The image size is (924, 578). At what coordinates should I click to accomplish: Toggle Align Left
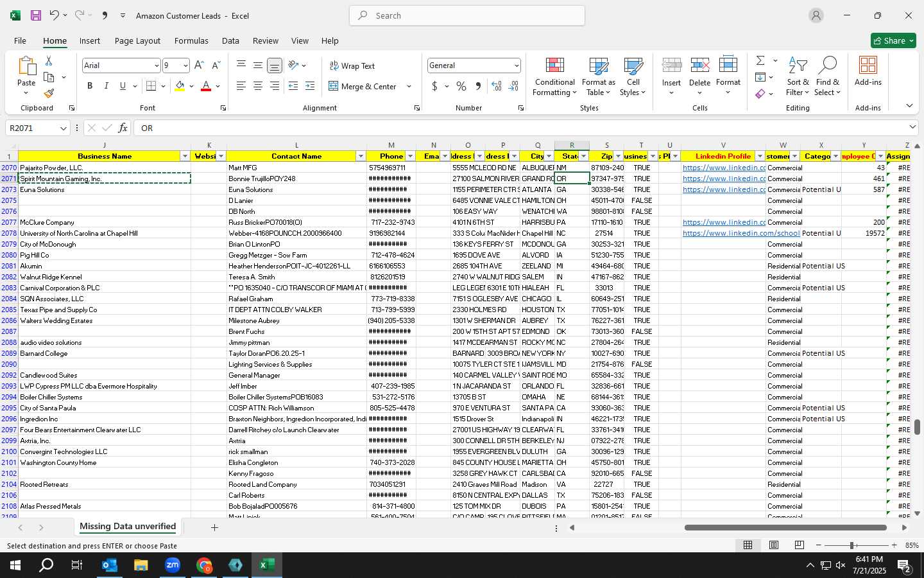coord(241,86)
